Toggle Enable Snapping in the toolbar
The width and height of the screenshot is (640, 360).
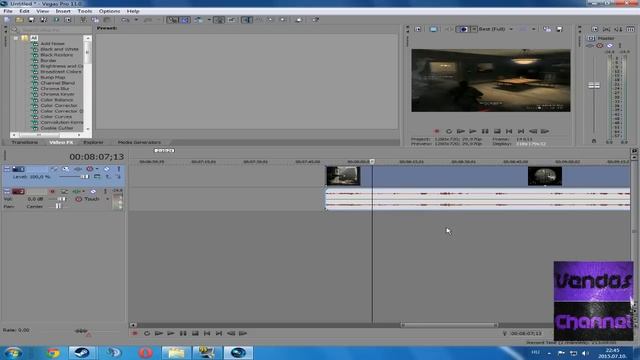[172, 20]
